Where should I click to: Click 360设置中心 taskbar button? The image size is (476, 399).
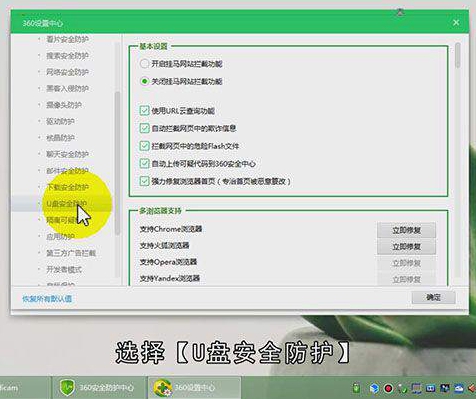pyautogui.click(x=194, y=388)
